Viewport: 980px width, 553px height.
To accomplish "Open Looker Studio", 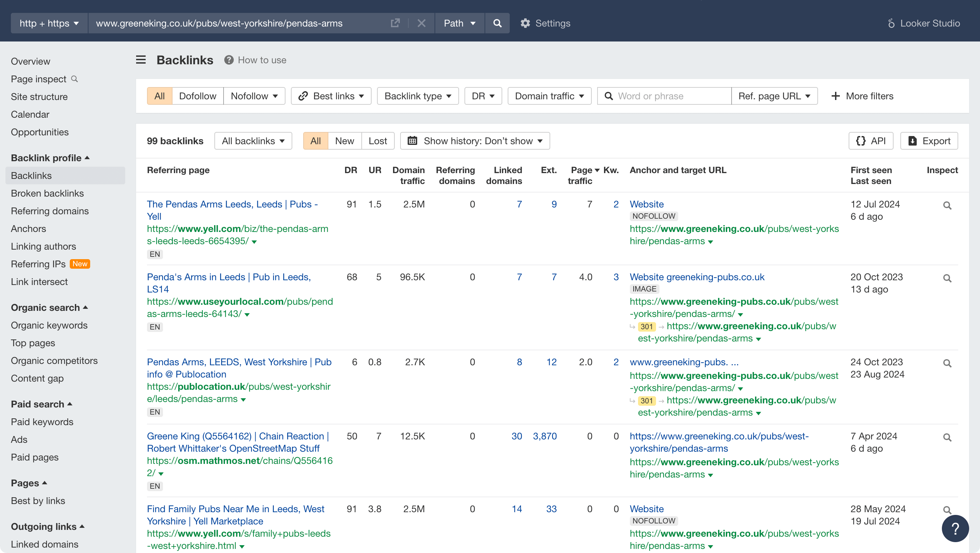I will (x=924, y=23).
